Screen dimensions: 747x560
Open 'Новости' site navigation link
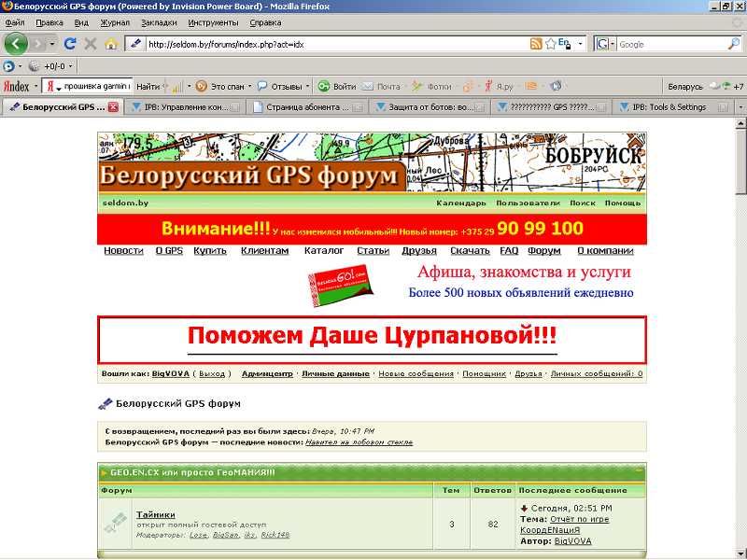123,250
